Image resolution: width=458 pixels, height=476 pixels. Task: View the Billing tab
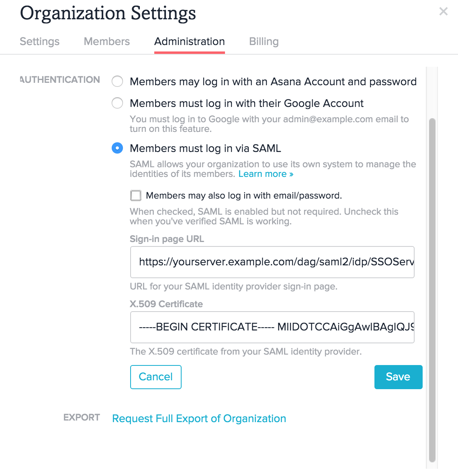coord(264,41)
